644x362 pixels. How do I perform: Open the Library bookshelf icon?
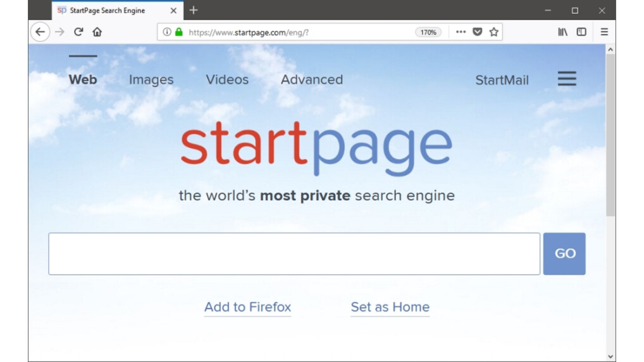click(562, 32)
